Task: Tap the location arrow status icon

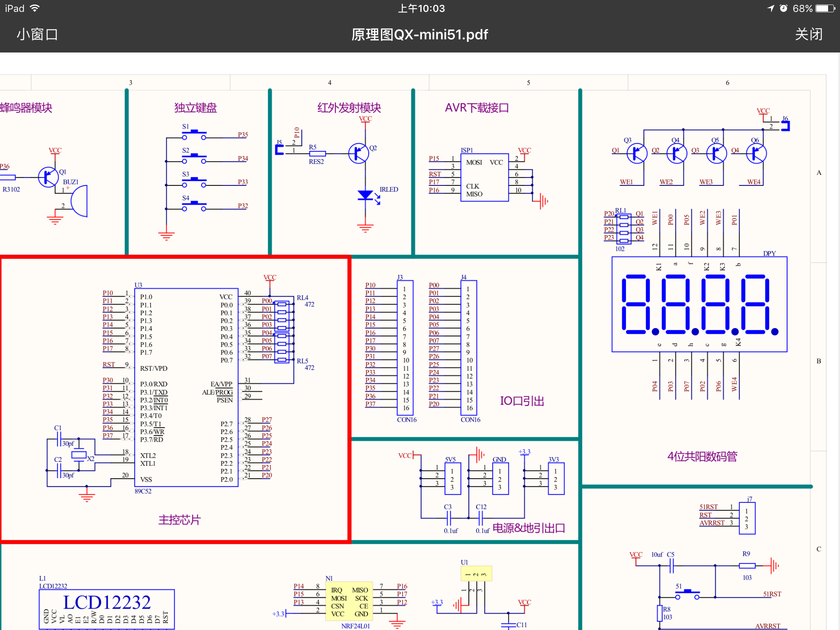Action: [771, 8]
